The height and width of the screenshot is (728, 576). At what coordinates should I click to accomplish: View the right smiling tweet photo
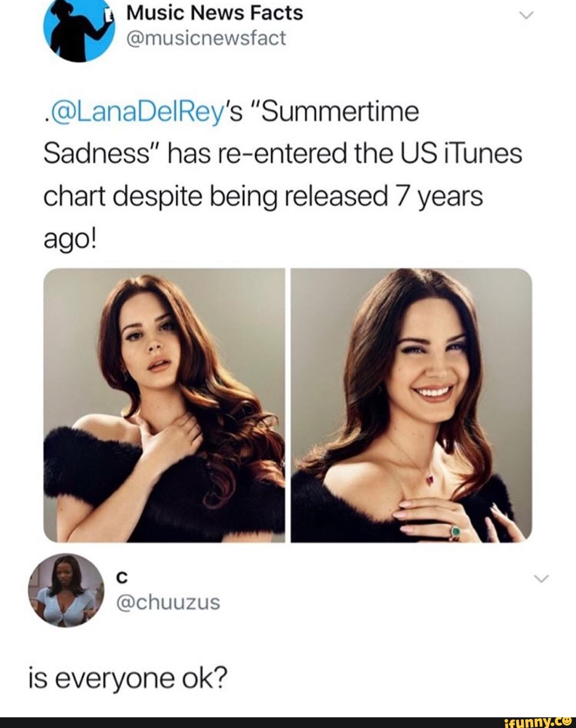411,405
